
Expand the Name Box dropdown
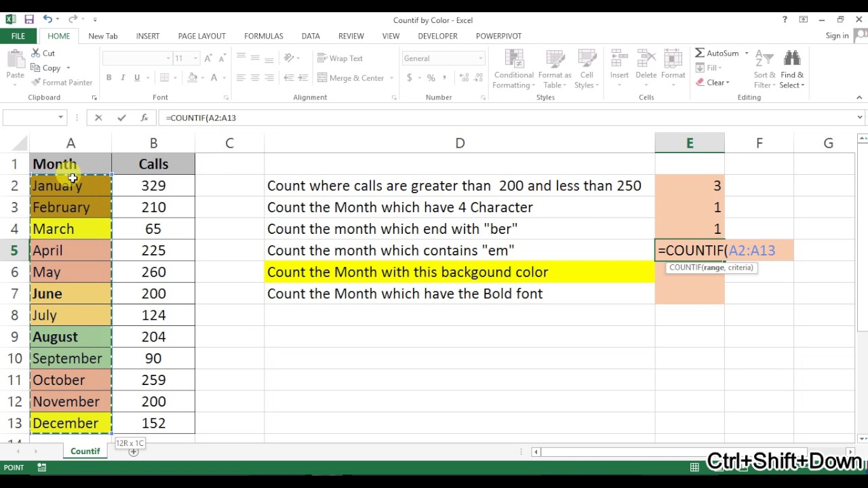point(60,118)
